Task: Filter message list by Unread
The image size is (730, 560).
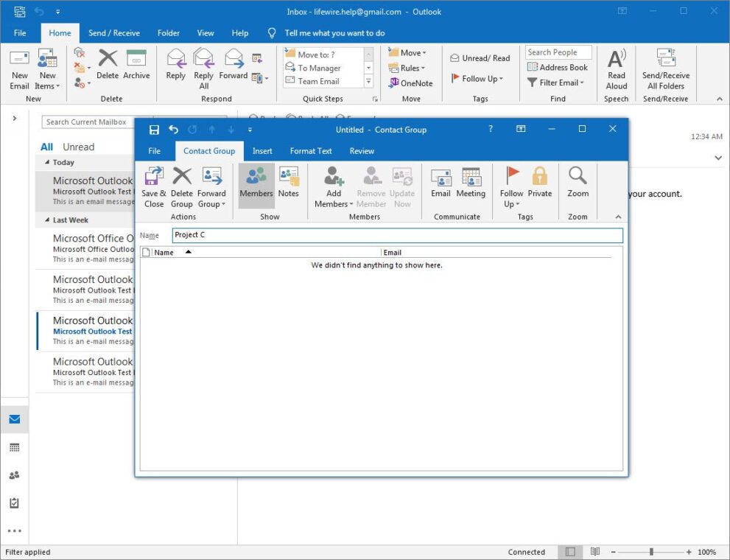Action: click(x=79, y=147)
